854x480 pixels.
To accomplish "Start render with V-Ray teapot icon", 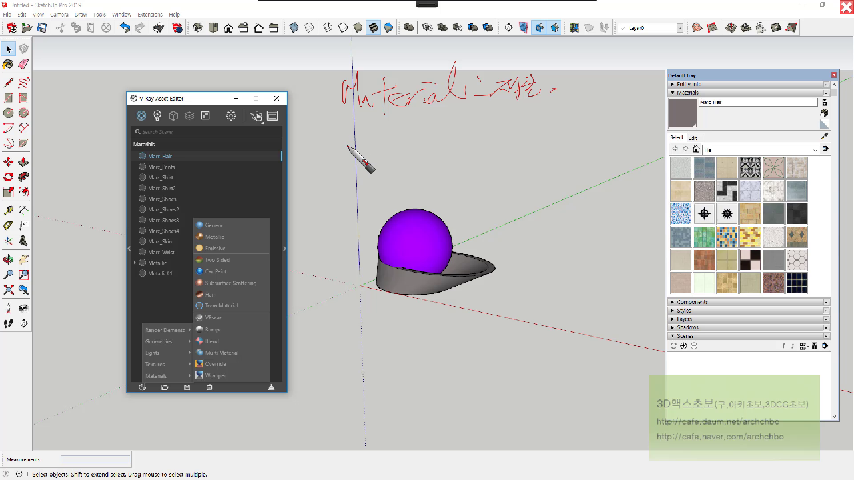I will point(255,116).
